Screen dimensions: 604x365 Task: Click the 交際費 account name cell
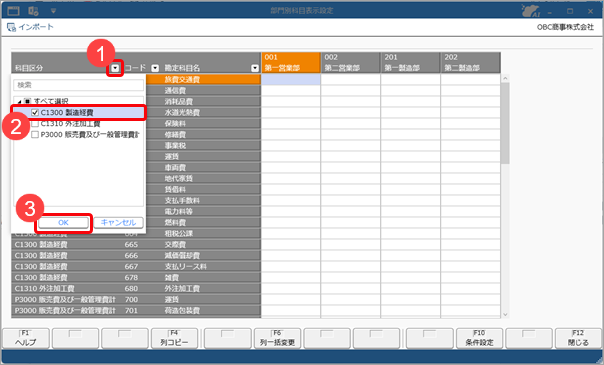coord(211,244)
